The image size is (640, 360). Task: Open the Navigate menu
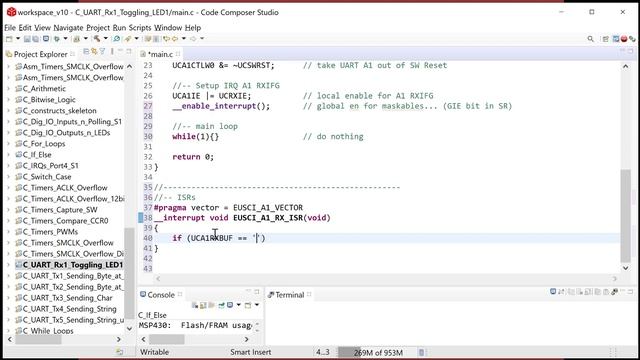(x=68, y=28)
